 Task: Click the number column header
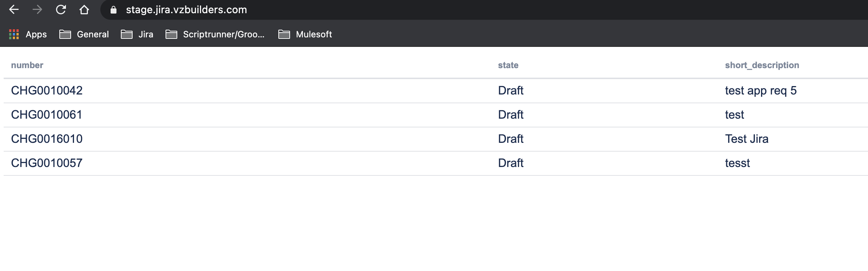[x=27, y=65]
